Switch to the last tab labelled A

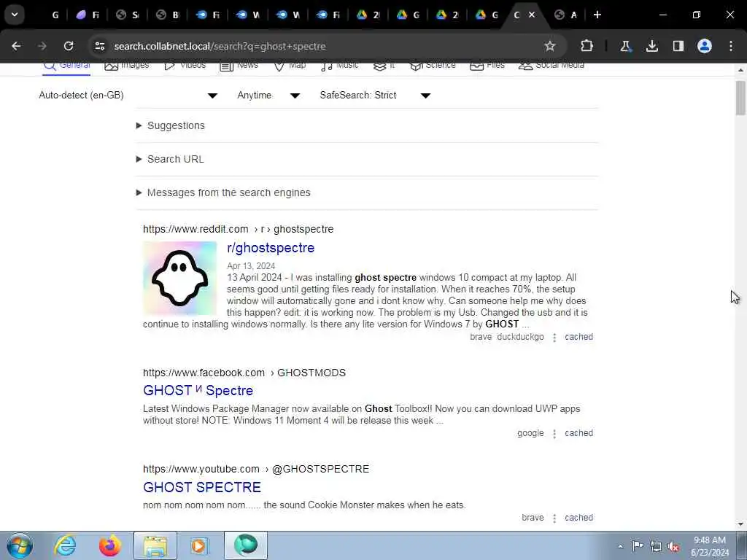[566, 15]
